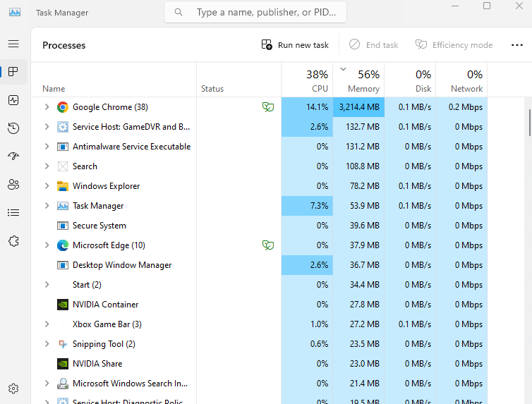Click the search box for name, publisher, or PID

pos(262,12)
